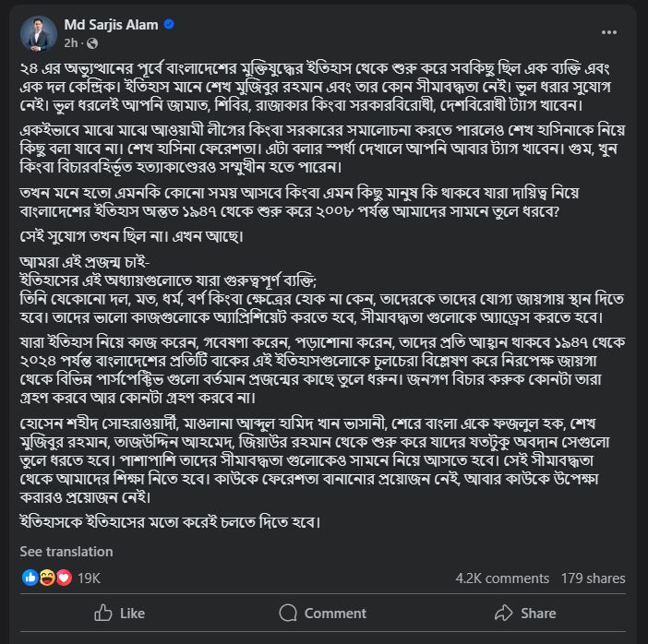View the 179 shares list

click(593, 578)
